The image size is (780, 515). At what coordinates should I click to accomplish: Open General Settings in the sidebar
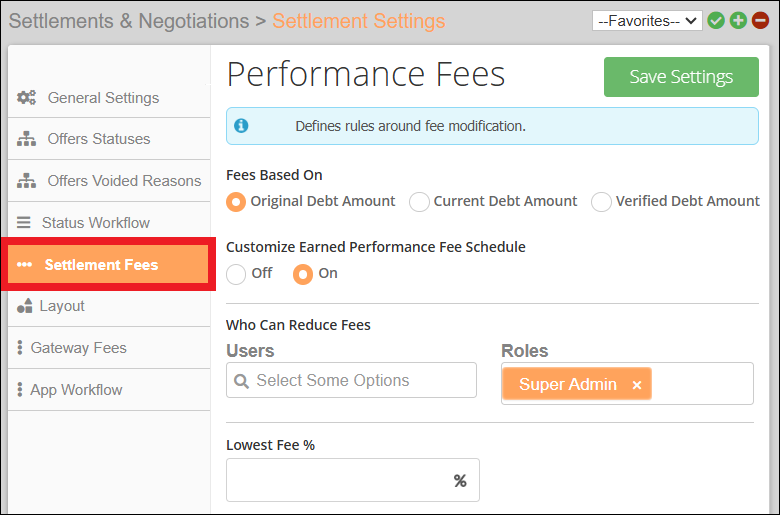point(109,98)
